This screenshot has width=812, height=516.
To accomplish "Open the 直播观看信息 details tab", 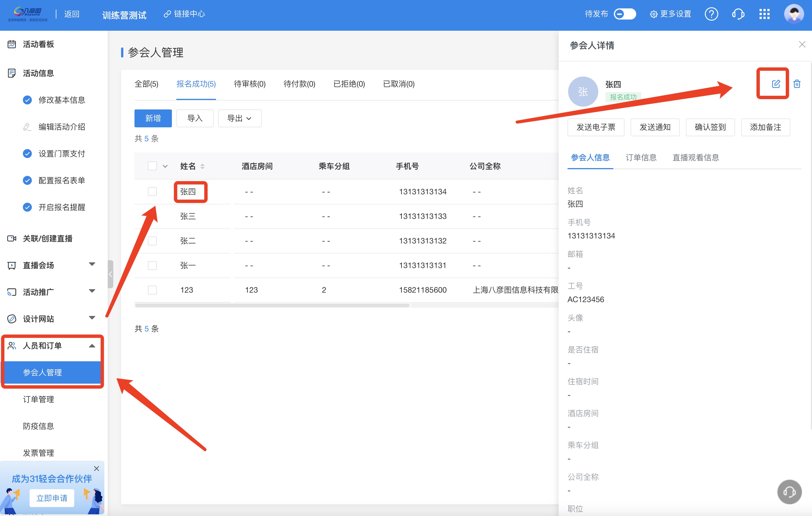I will (x=696, y=157).
